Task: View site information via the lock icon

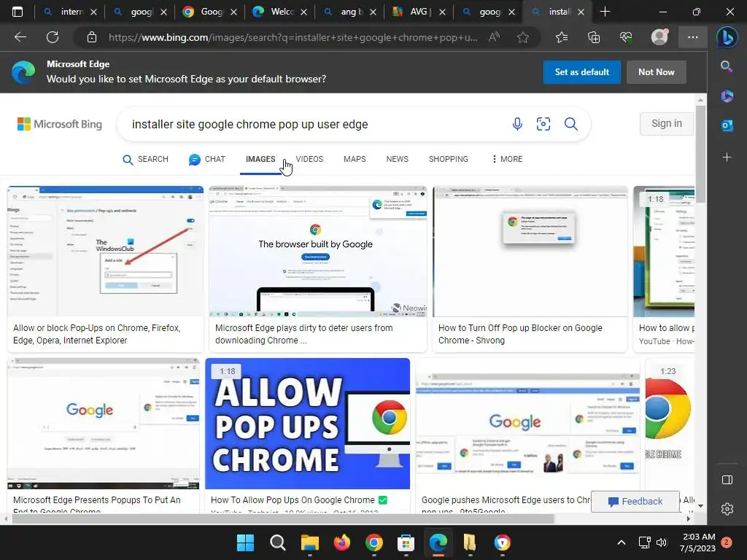Action: 92,37
